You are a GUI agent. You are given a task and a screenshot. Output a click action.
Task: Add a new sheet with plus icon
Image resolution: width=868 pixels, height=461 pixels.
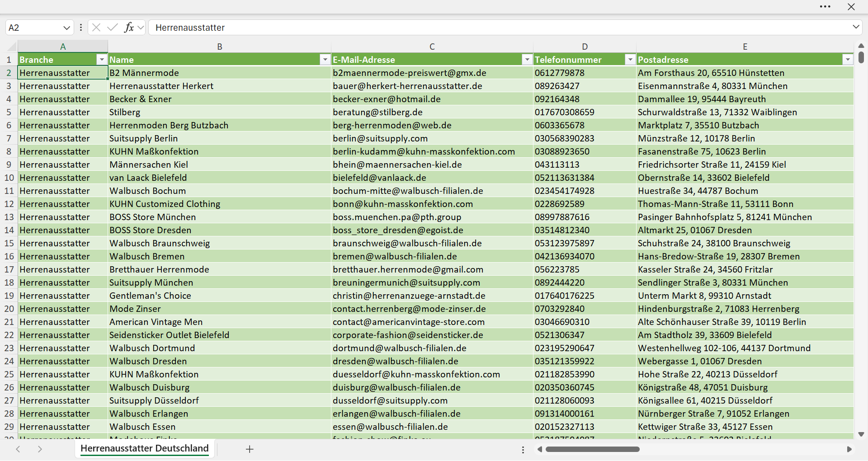point(250,449)
